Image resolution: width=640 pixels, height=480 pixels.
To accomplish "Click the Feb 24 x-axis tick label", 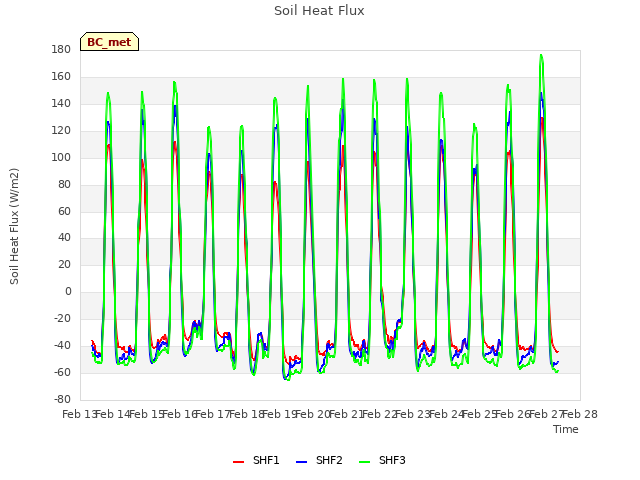I will (447, 414).
